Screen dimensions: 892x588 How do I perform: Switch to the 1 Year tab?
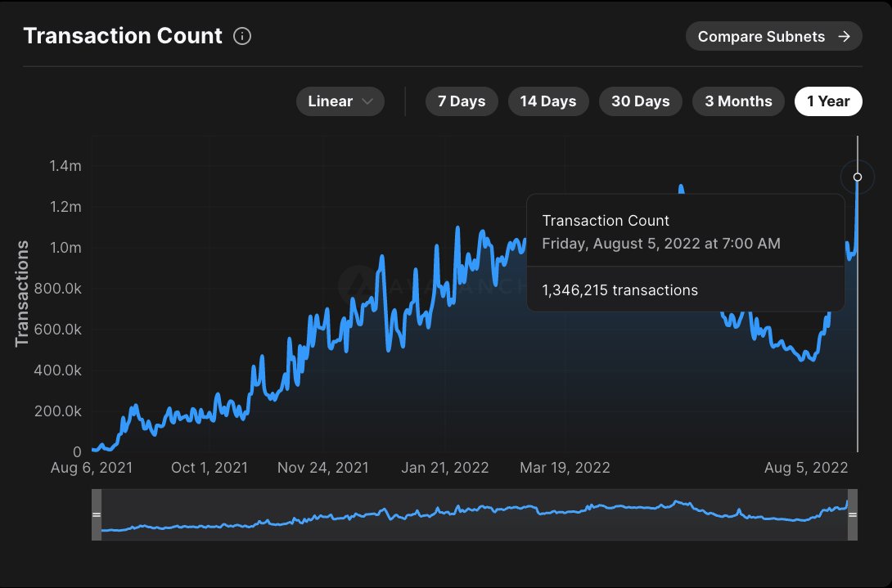click(x=828, y=101)
